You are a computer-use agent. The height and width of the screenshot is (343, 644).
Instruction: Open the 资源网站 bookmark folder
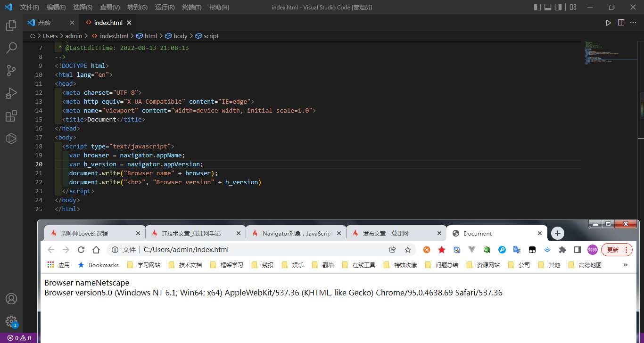tap(483, 265)
